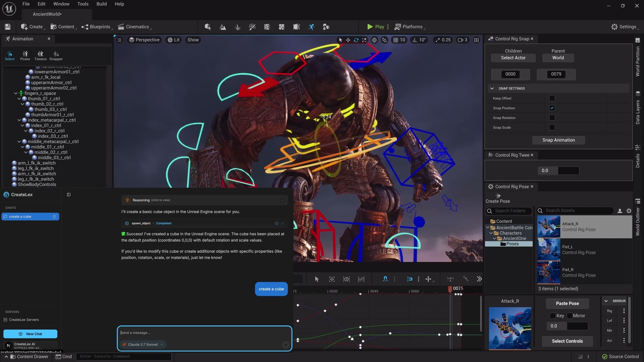Toggle snapping with the magnet icon in sequencer toolbar
The height and width of the screenshot is (362, 644).
[385, 279]
